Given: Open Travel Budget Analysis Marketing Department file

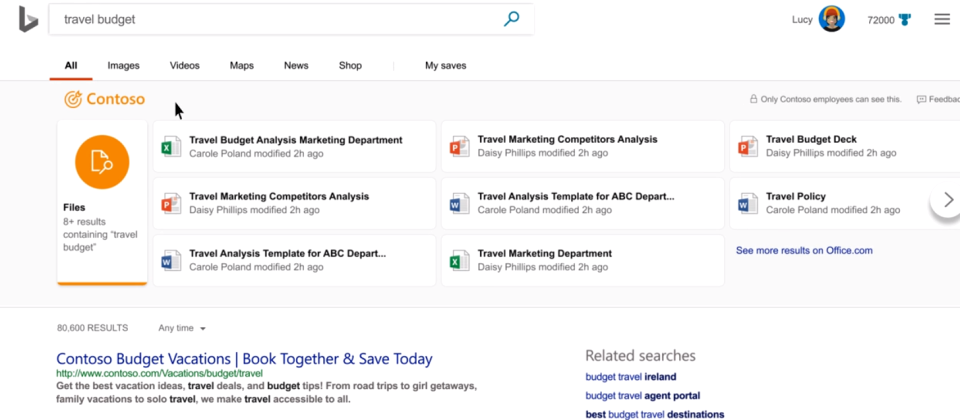Looking at the screenshot, I should click(294, 146).
